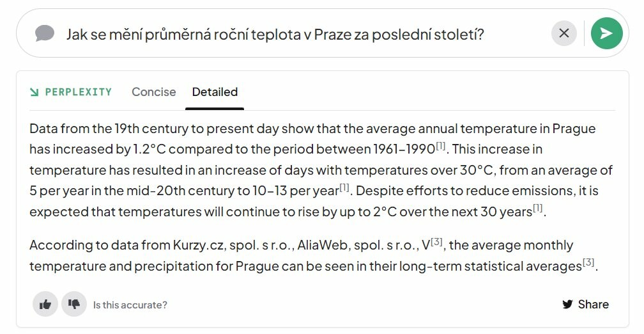Click the speech bubble icon in search bar
Viewport: 644px width, 334px height.
(x=45, y=33)
